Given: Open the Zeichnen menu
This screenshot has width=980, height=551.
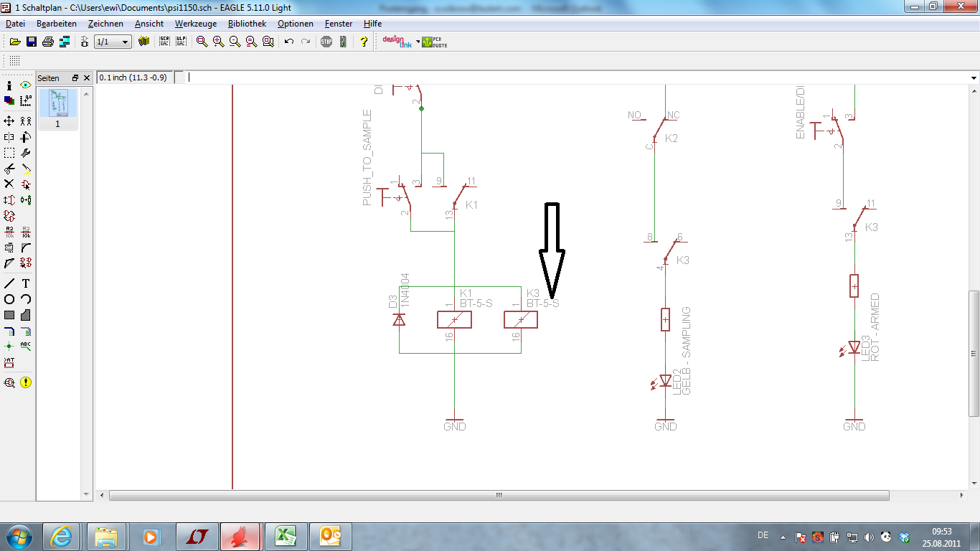Looking at the screenshot, I should pos(105,24).
